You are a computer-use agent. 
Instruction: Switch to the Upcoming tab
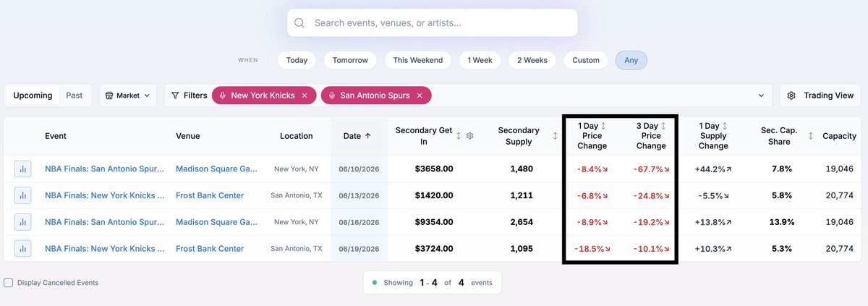(33, 95)
